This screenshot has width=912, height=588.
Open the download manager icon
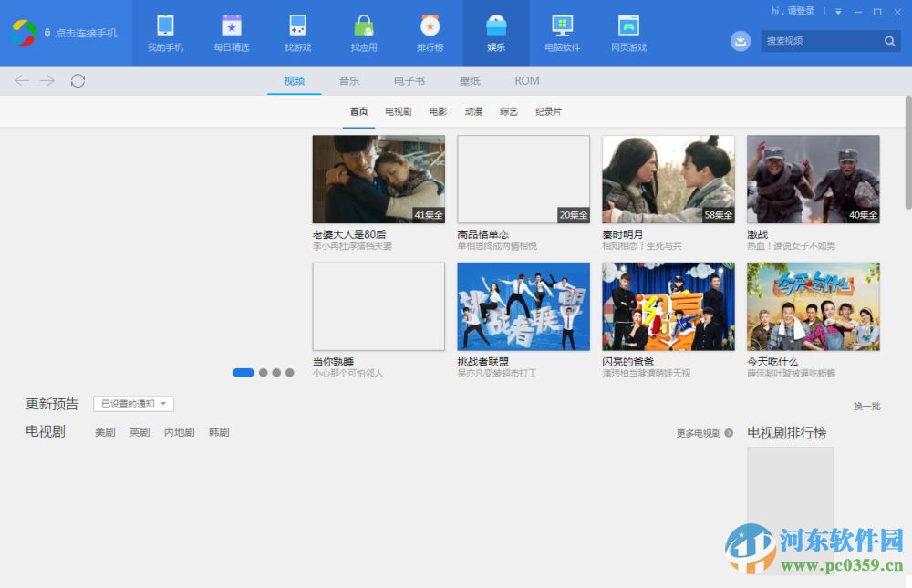[x=741, y=41]
